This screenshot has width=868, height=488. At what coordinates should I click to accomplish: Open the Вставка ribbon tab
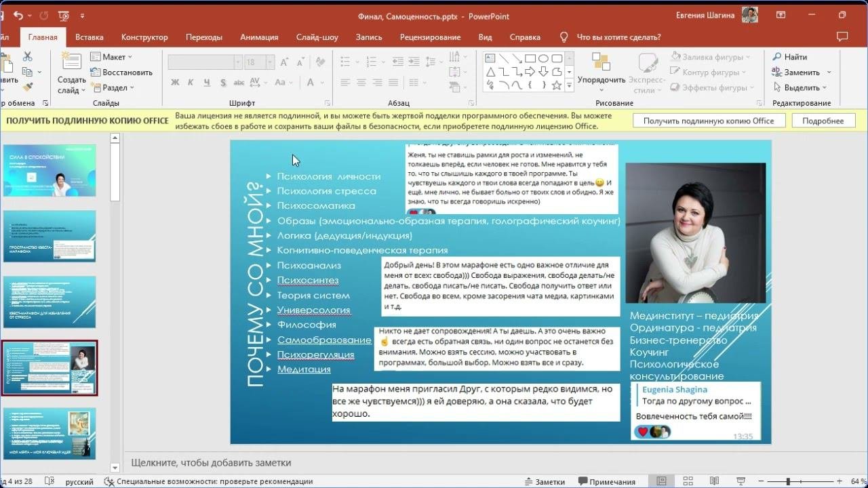(89, 37)
